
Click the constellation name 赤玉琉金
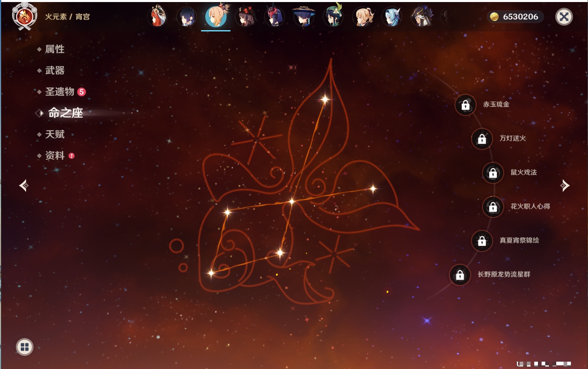pos(496,104)
